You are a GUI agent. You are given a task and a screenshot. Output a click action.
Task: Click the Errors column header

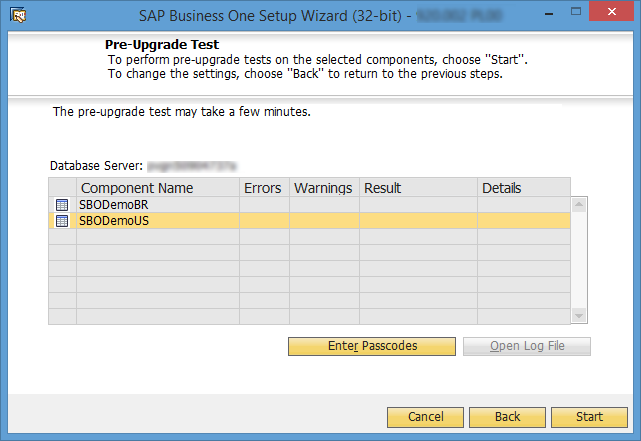tap(264, 188)
